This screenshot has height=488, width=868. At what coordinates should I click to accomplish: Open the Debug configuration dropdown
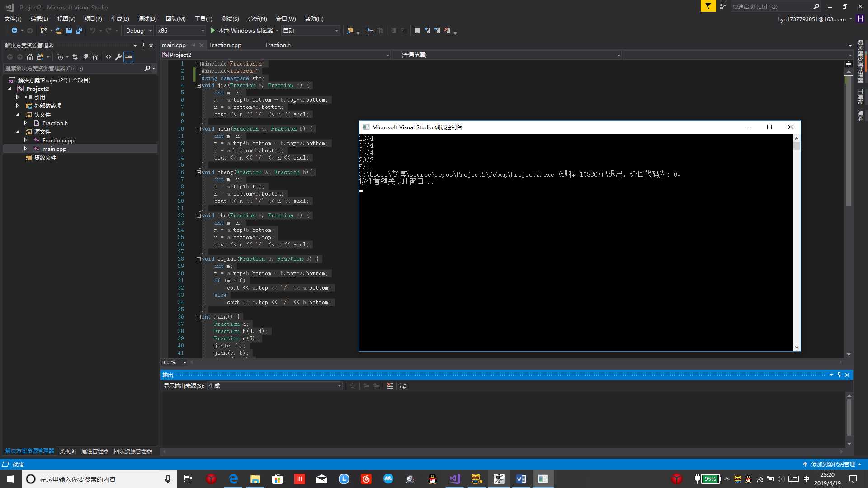[x=138, y=31]
